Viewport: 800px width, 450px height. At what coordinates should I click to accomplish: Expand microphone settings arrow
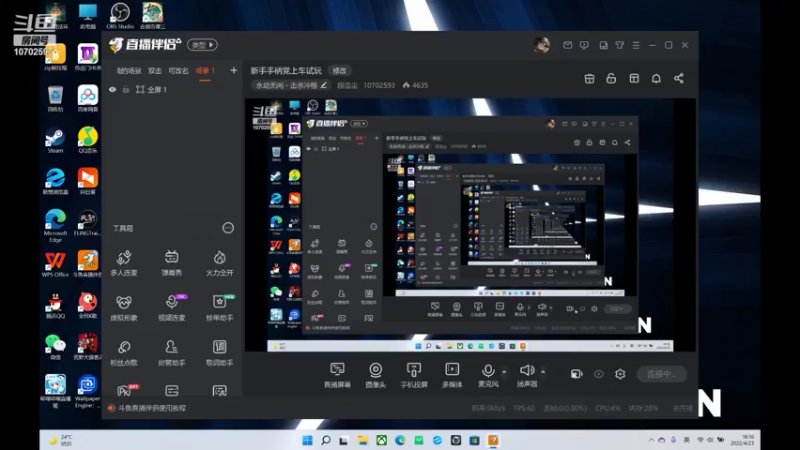(504, 371)
